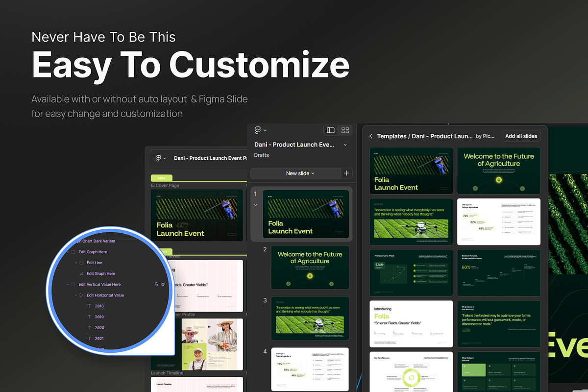This screenshot has width=588, height=392.
Task: Select Edit Horizontal Value layer row
Action: point(105,295)
